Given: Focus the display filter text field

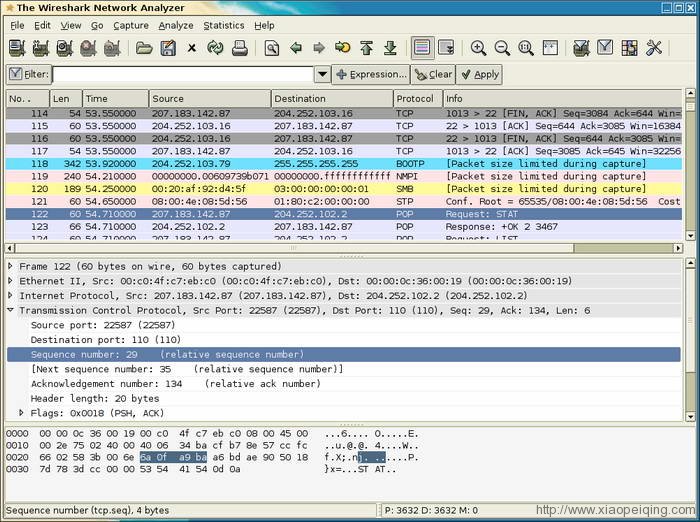Looking at the screenshot, I should [x=183, y=74].
